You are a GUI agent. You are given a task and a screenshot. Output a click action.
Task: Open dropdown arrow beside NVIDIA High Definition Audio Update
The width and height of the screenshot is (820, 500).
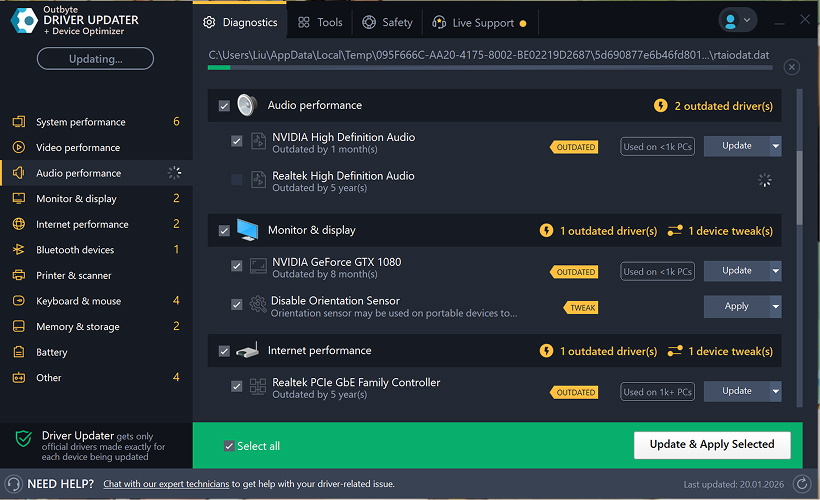(x=776, y=146)
